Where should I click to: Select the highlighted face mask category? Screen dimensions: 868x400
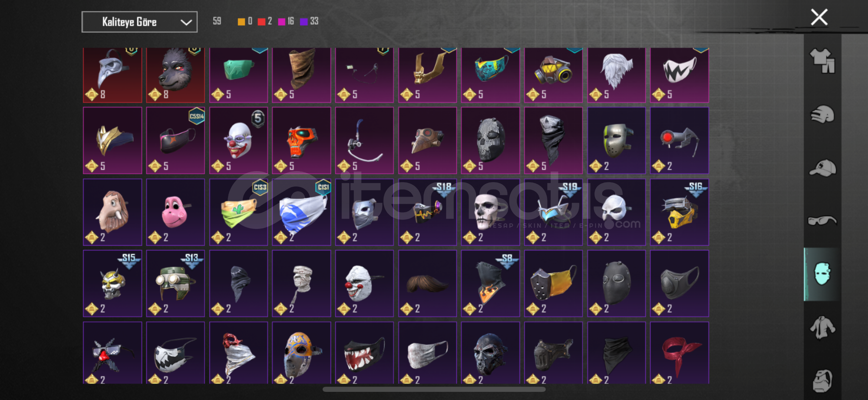[x=822, y=274]
